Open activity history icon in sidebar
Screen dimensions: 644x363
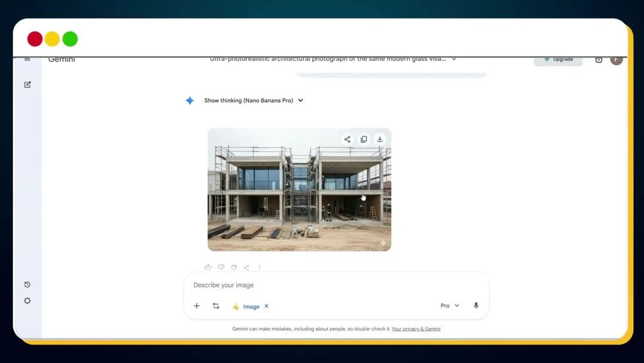(x=27, y=284)
